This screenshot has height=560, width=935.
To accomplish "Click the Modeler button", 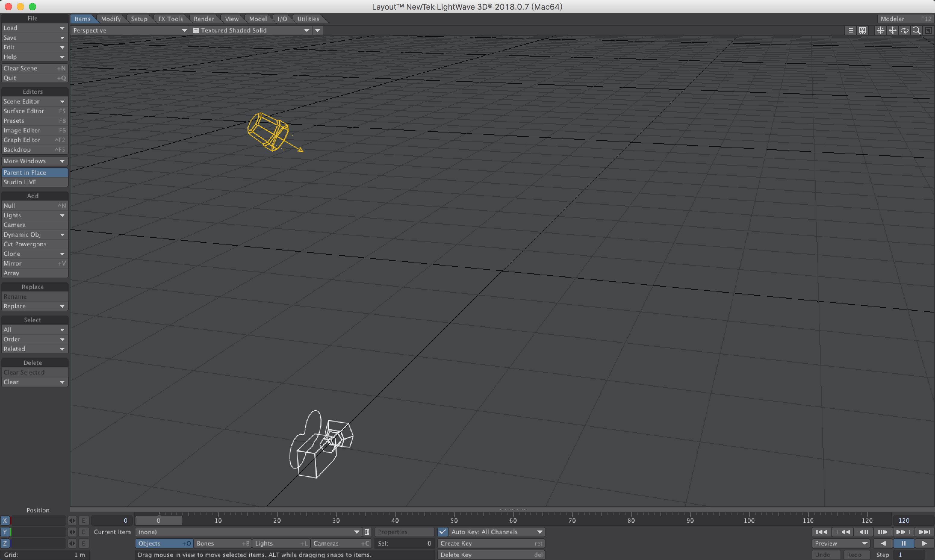I will [x=905, y=19].
